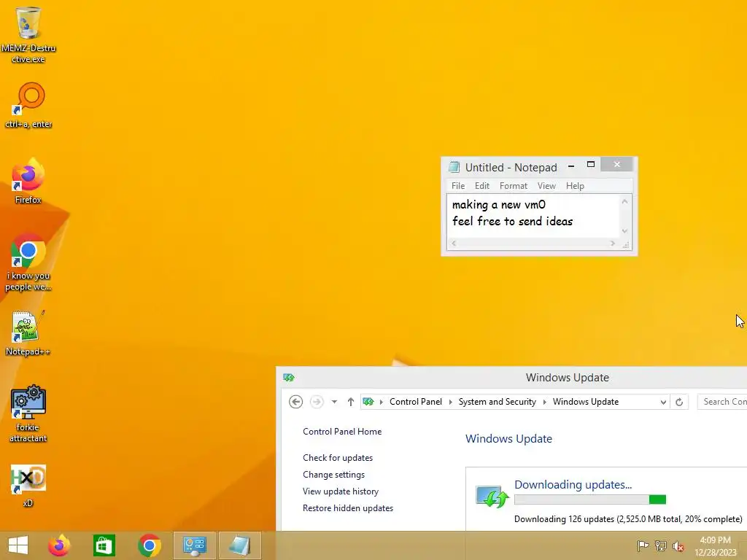The height and width of the screenshot is (560, 747).
Task: Open the Notepad Edit menu
Action: pos(482,186)
